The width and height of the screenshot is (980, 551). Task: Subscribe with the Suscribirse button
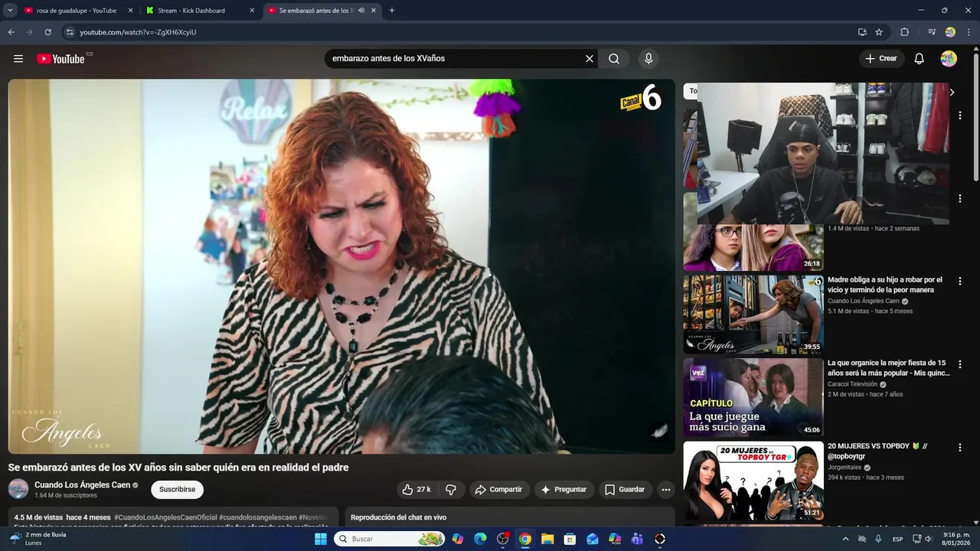pyautogui.click(x=178, y=490)
